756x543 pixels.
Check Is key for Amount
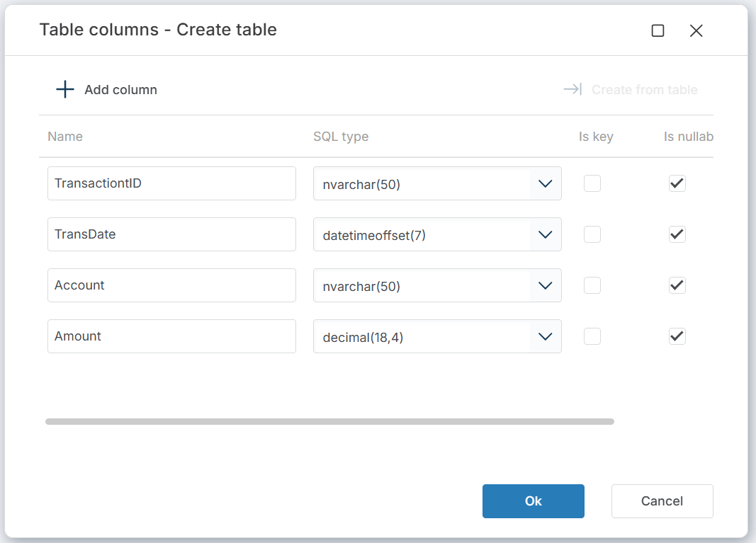(x=592, y=337)
